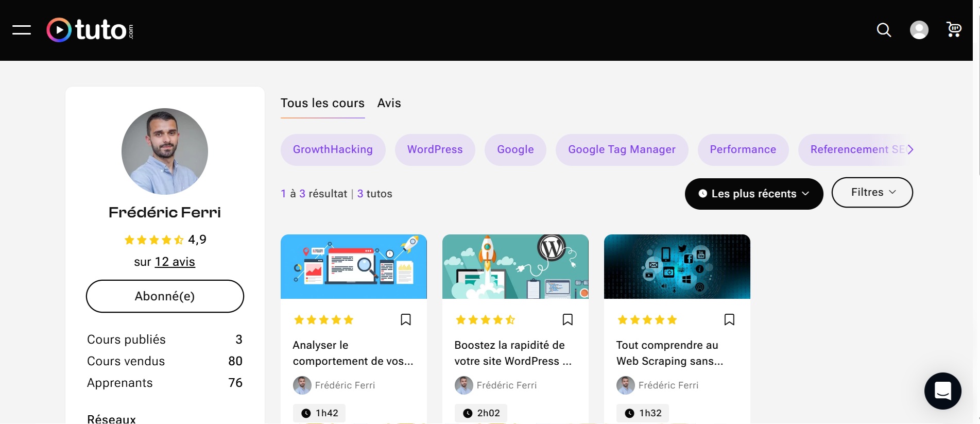Open the WordPress rocket course thumbnail
The image size is (980, 424).
pos(515,267)
